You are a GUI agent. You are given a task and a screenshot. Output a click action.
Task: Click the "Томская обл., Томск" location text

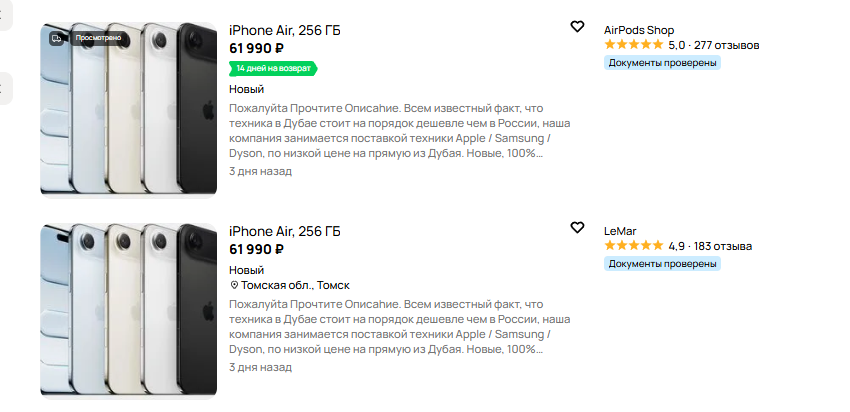pos(295,285)
